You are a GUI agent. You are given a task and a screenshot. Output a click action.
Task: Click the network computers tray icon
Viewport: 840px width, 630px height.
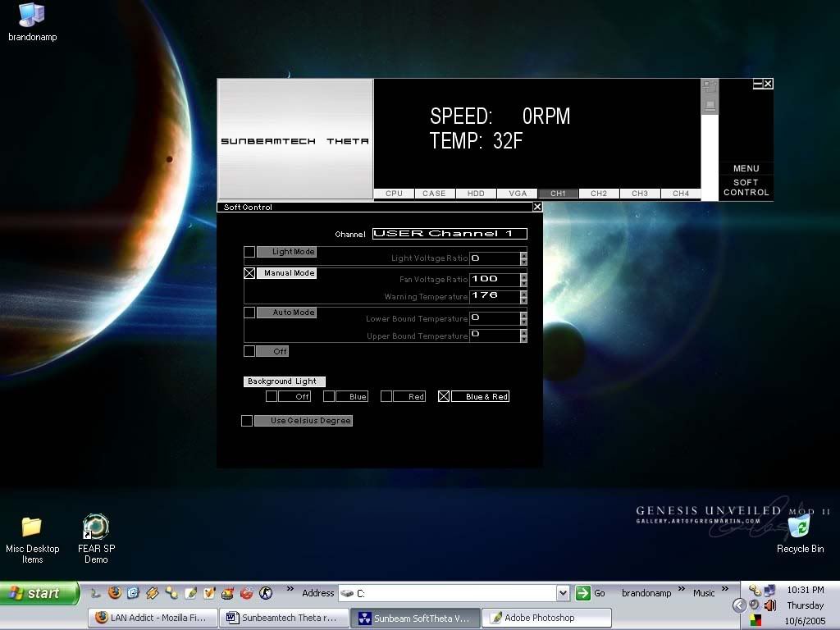click(x=769, y=591)
